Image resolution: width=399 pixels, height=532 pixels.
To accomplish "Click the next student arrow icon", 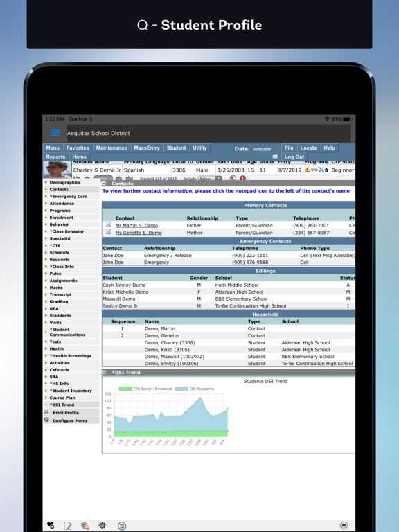I will (119, 179).
